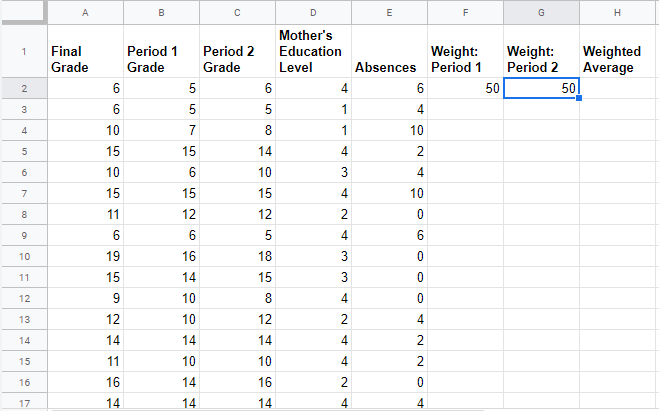Select row 14 header
This screenshot has height=411, width=659.
(24, 340)
